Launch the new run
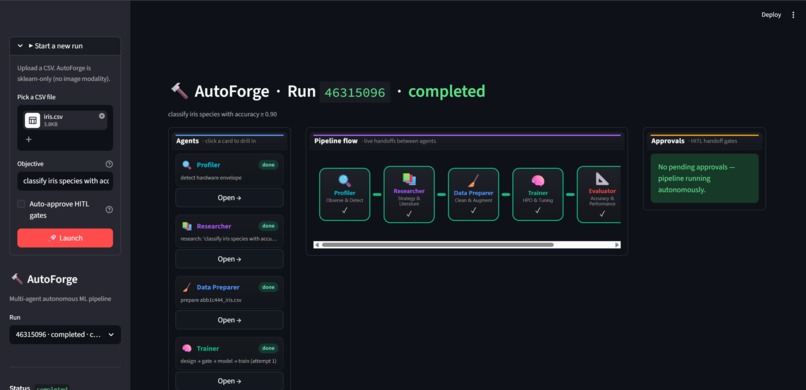806x390 pixels. coord(65,238)
